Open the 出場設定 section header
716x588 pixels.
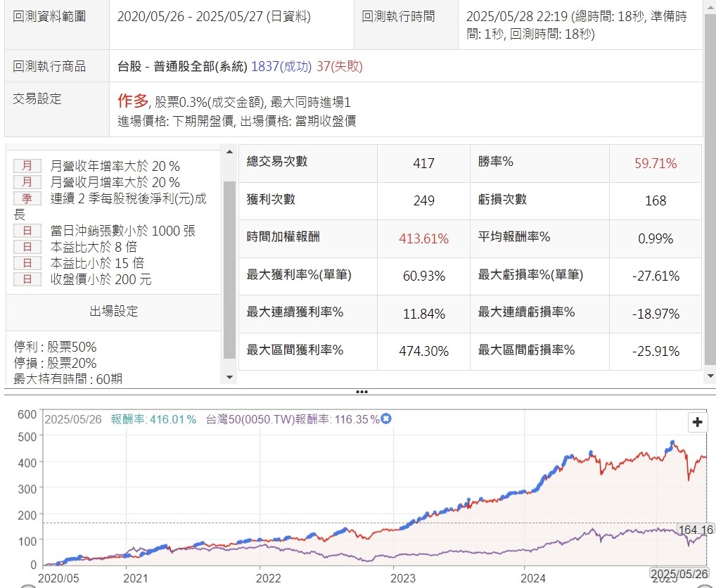pyautogui.click(x=114, y=312)
